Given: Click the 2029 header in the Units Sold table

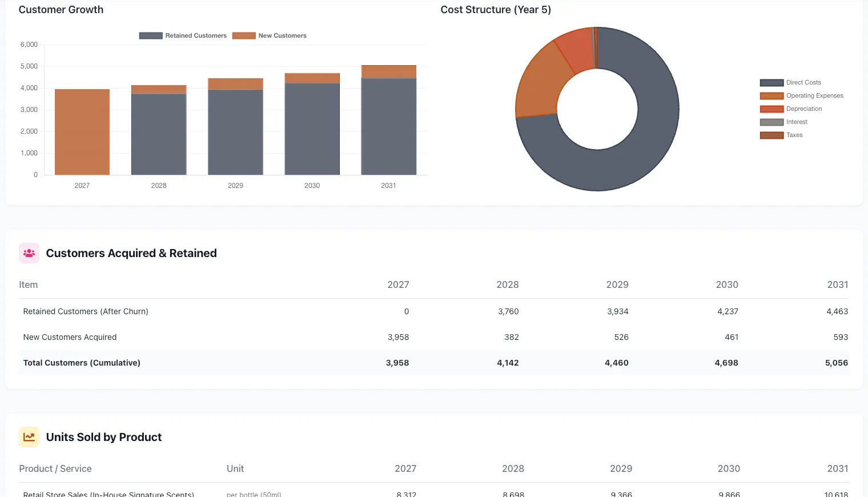Looking at the screenshot, I should [x=621, y=468].
